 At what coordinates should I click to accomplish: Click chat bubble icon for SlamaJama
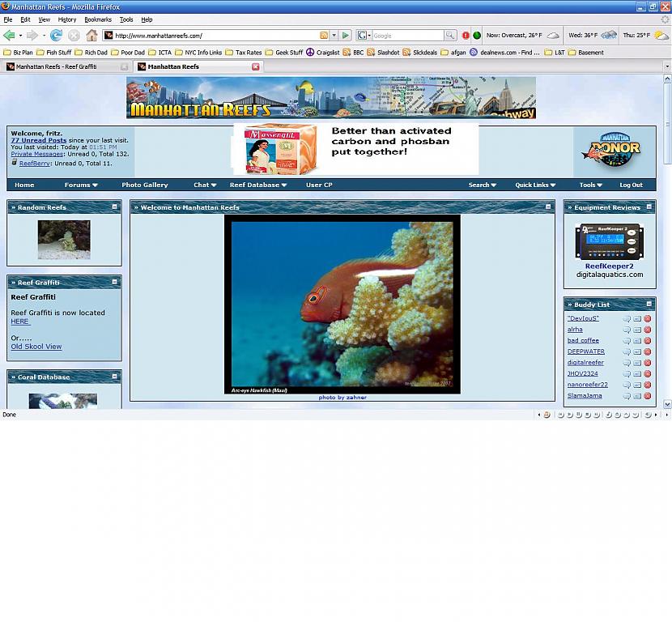627,396
